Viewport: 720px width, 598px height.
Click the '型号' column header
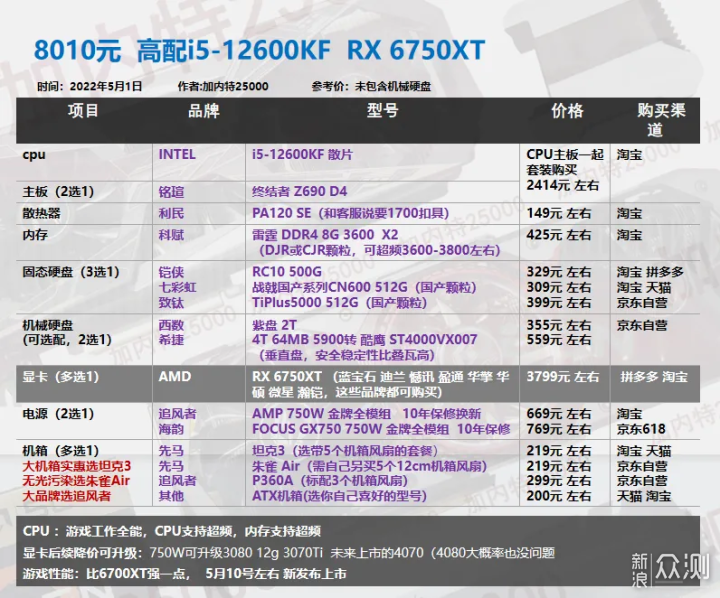pyautogui.click(x=382, y=111)
